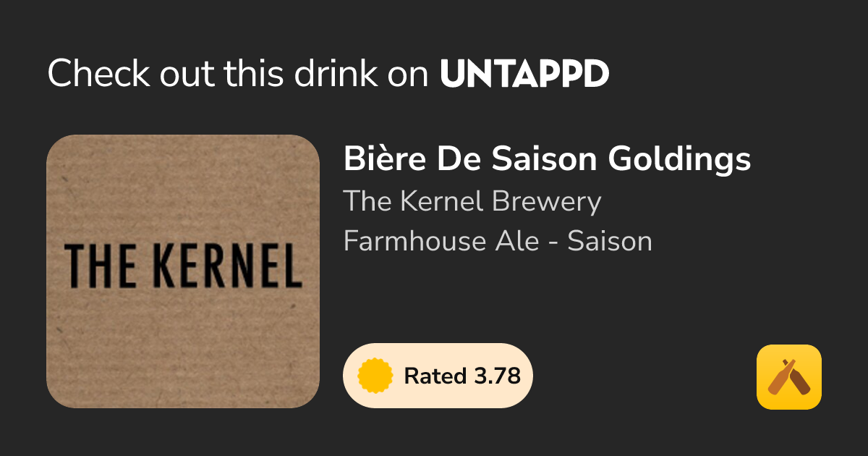Click the word 'Brewery' in the brewery name
Viewport: 868px width, 456px height.
(x=546, y=201)
